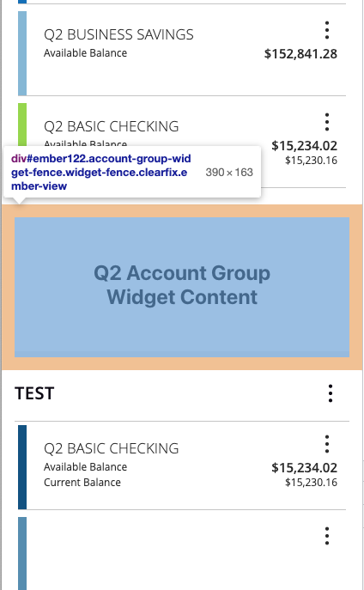
Task: Click Current Balance label in TEST checking
Action: pyautogui.click(x=82, y=483)
